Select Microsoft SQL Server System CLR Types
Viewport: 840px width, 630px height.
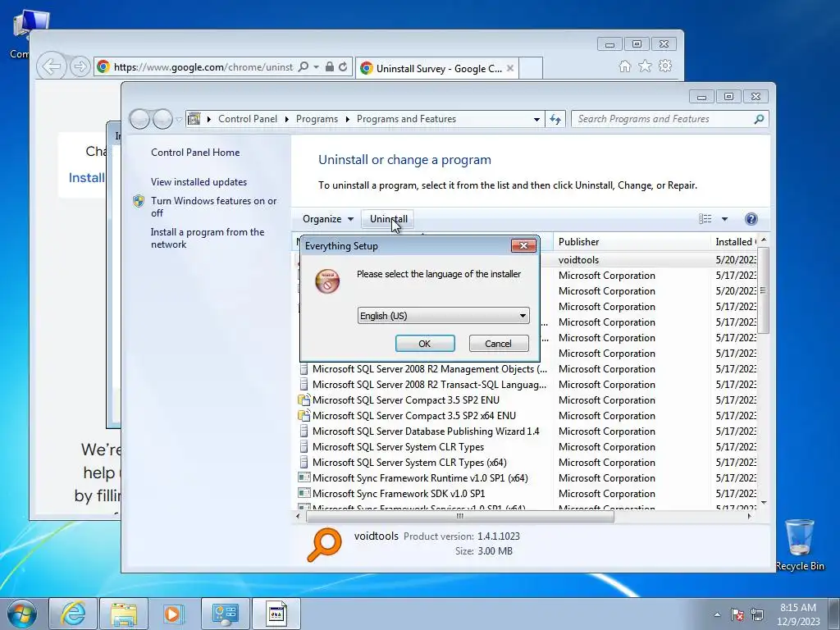pyautogui.click(x=398, y=447)
